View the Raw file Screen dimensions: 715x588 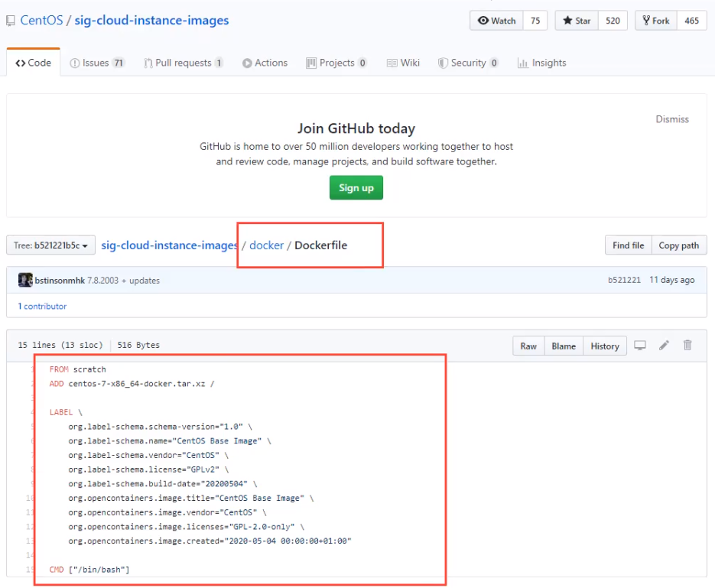pos(528,346)
